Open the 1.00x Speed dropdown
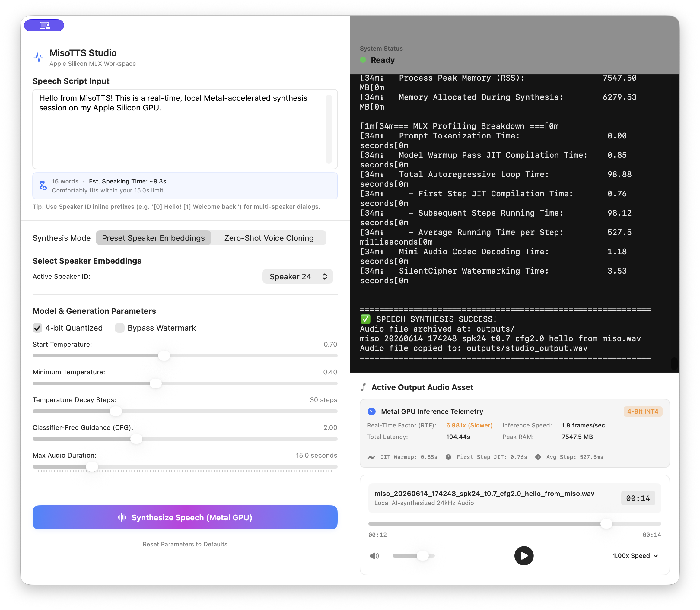 click(x=635, y=556)
